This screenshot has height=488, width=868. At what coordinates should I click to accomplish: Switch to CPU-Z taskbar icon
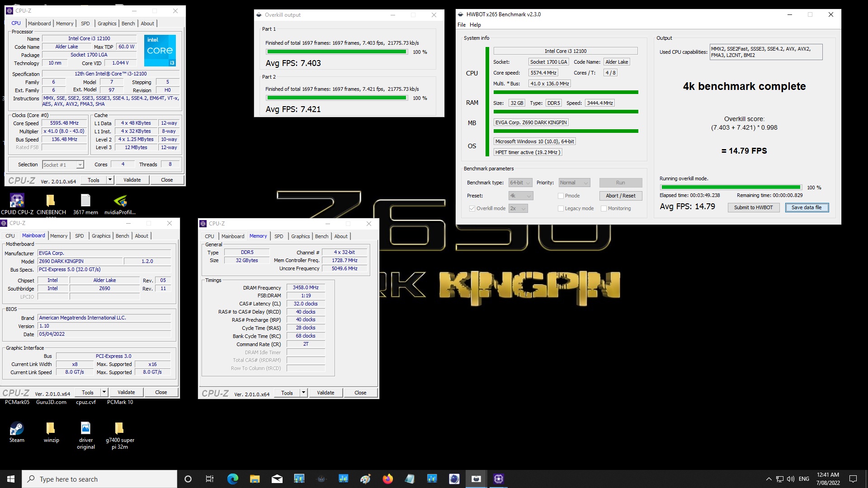click(498, 479)
